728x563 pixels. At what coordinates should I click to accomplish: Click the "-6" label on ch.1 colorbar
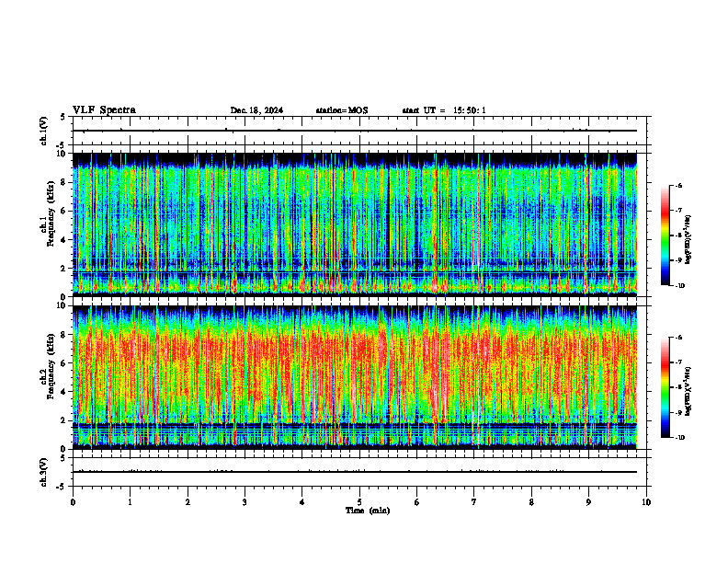coord(678,185)
